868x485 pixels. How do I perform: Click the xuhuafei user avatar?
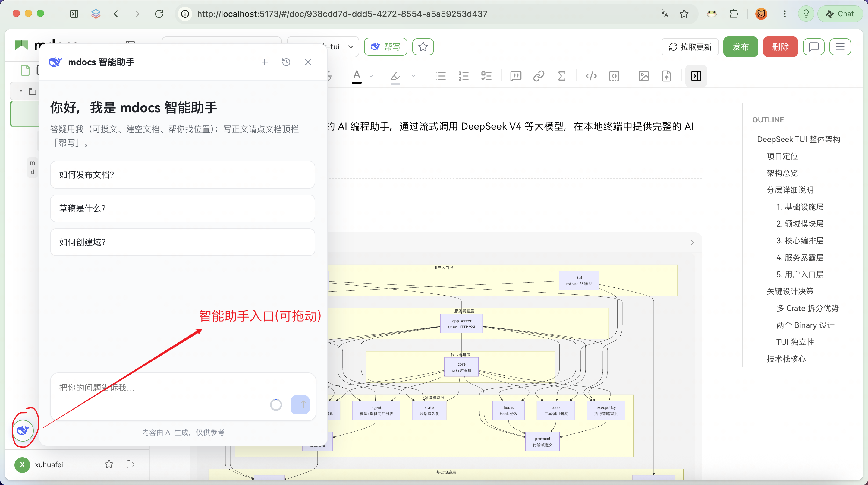point(22,464)
